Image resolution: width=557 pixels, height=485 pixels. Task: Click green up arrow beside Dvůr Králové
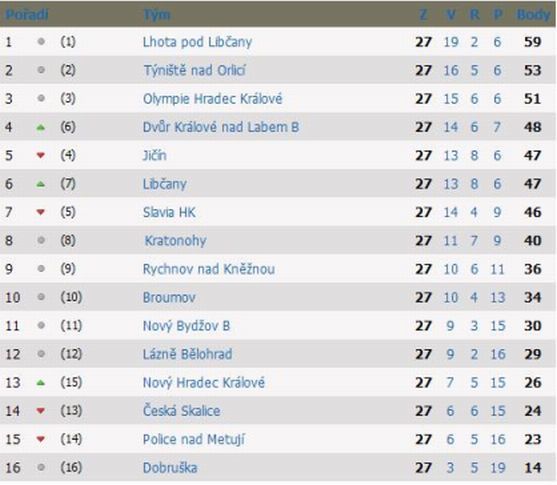click(41, 127)
